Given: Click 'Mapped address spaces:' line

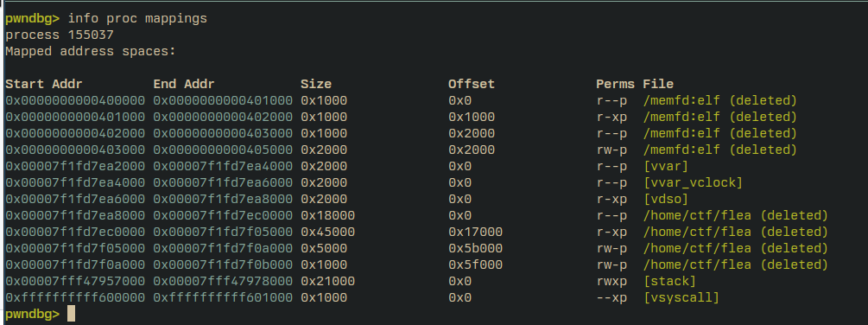Looking at the screenshot, I should tap(90, 52).
